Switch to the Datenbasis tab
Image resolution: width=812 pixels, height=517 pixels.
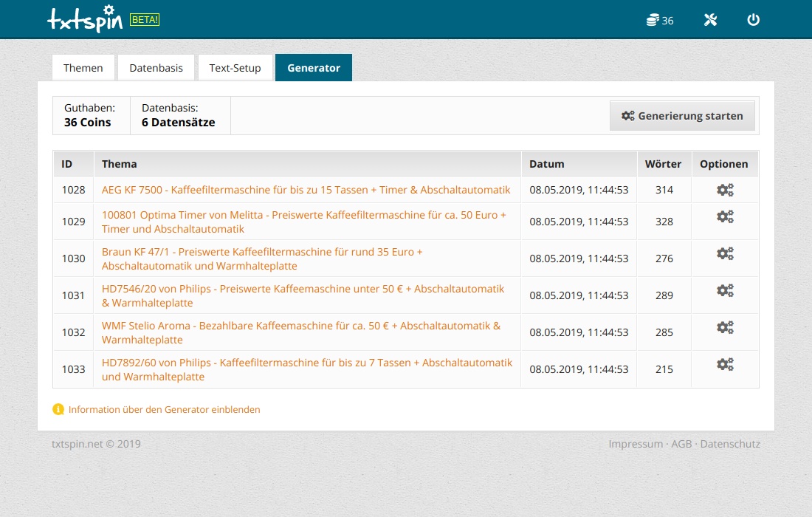(156, 68)
